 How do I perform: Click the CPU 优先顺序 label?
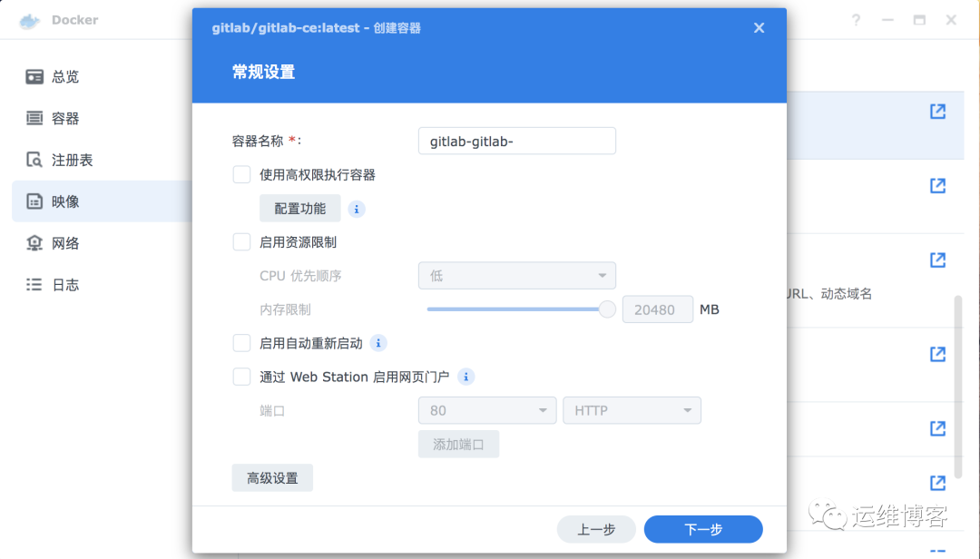coord(300,276)
